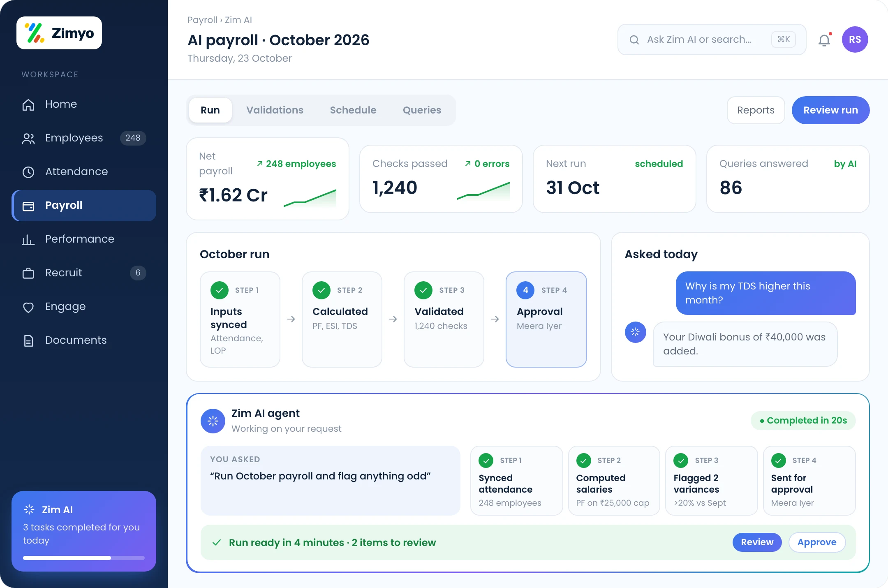Click the Review button in agent banner

pyautogui.click(x=757, y=542)
